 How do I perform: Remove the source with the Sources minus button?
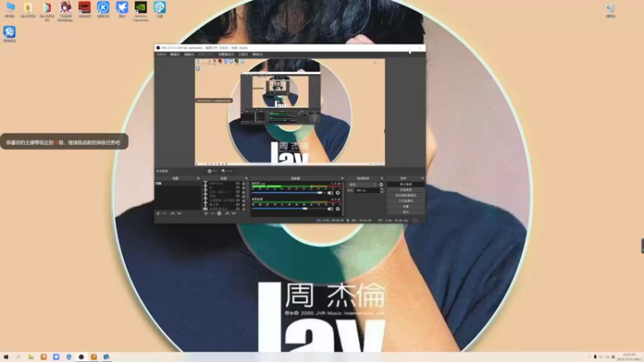coord(213,213)
